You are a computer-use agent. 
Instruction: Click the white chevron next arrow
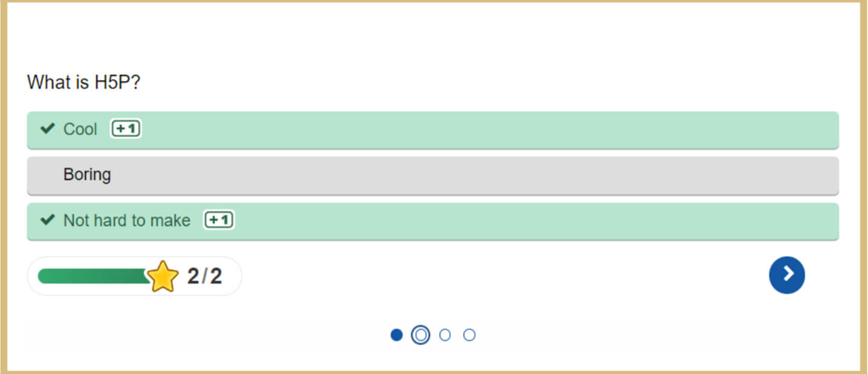pyautogui.click(x=787, y=275)
